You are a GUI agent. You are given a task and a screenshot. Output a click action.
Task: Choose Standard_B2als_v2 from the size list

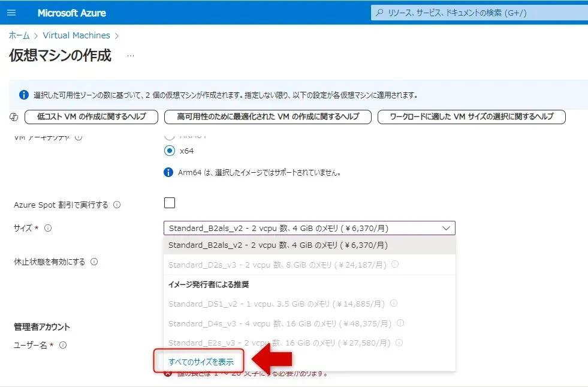pyautogui.click(x=278, y=245)
